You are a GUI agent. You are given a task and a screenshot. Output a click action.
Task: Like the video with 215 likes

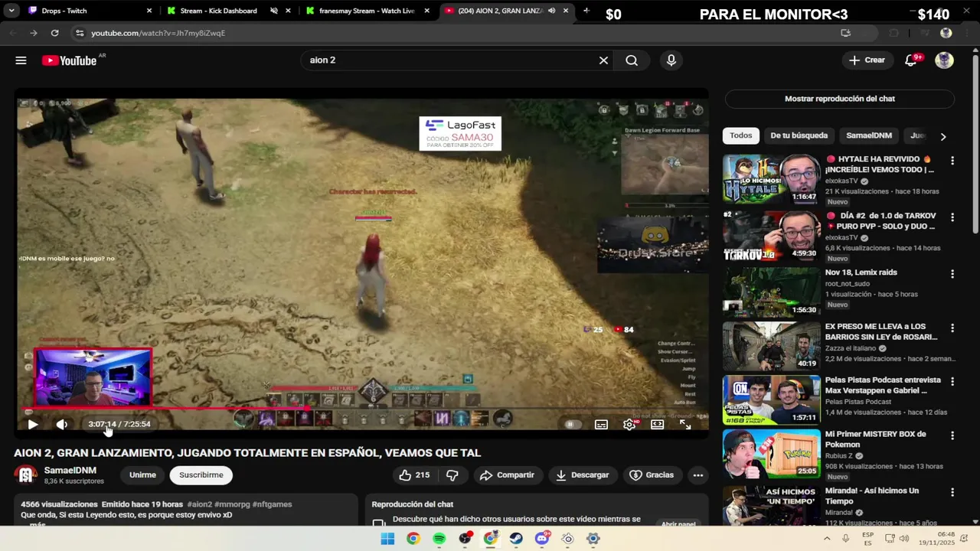413,475
